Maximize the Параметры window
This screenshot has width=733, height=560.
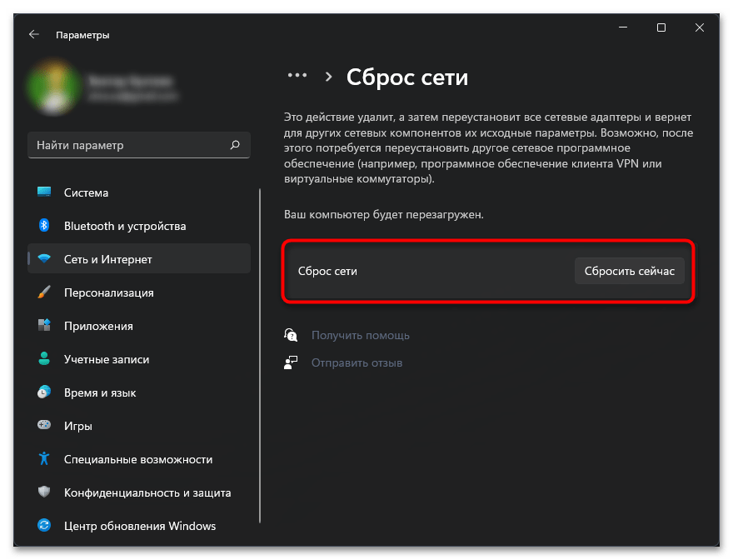[661, 27]
